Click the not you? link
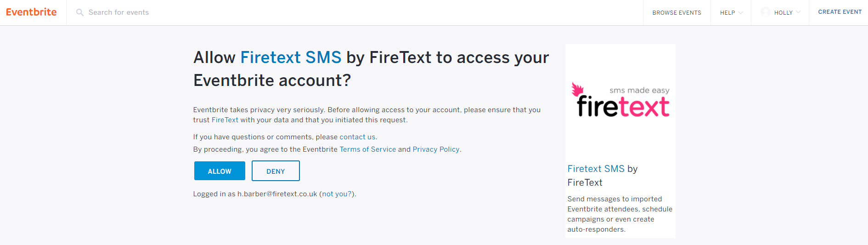Screen dimensions: 868x245 [337, 194]
